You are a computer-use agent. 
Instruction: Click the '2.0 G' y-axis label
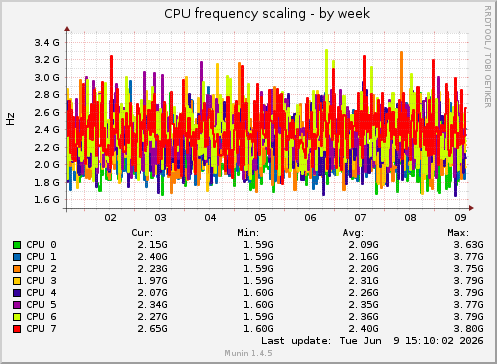pyautogui.click(x=47, y=164)
